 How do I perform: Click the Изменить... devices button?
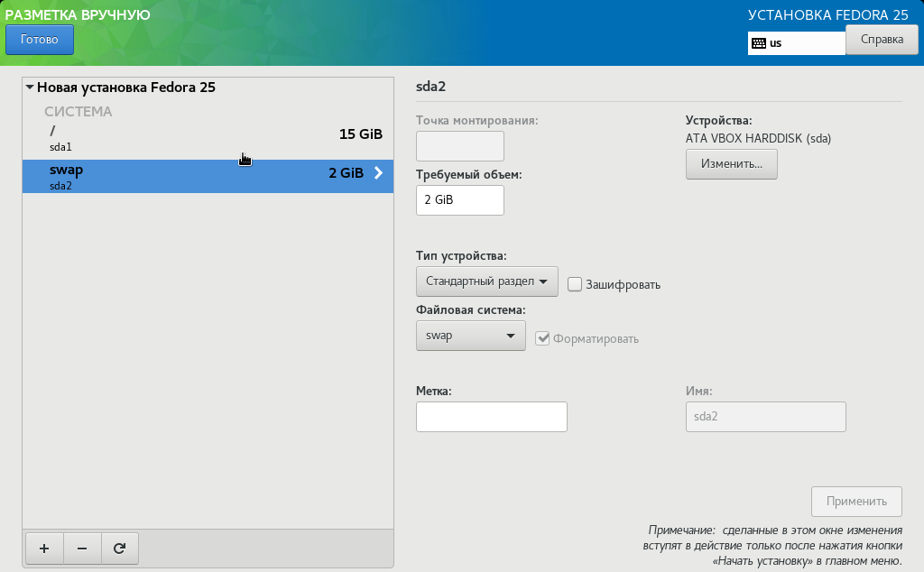[731, 164]
